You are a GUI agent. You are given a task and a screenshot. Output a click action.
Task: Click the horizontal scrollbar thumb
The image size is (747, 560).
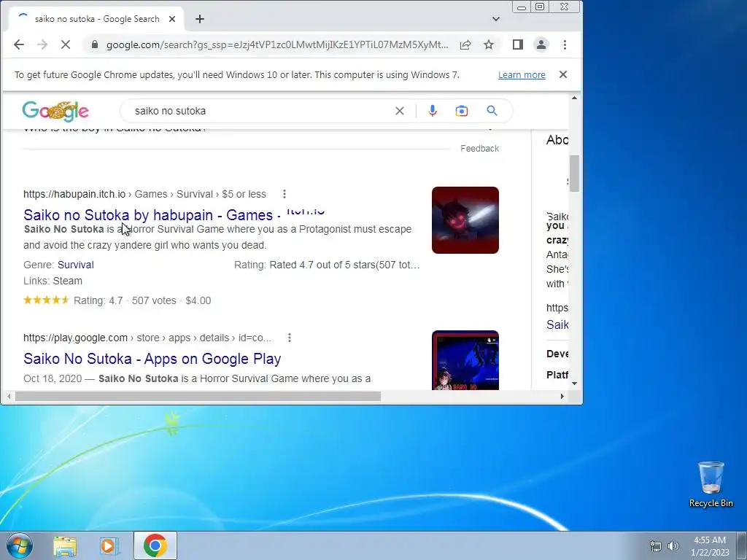(198, 396)
